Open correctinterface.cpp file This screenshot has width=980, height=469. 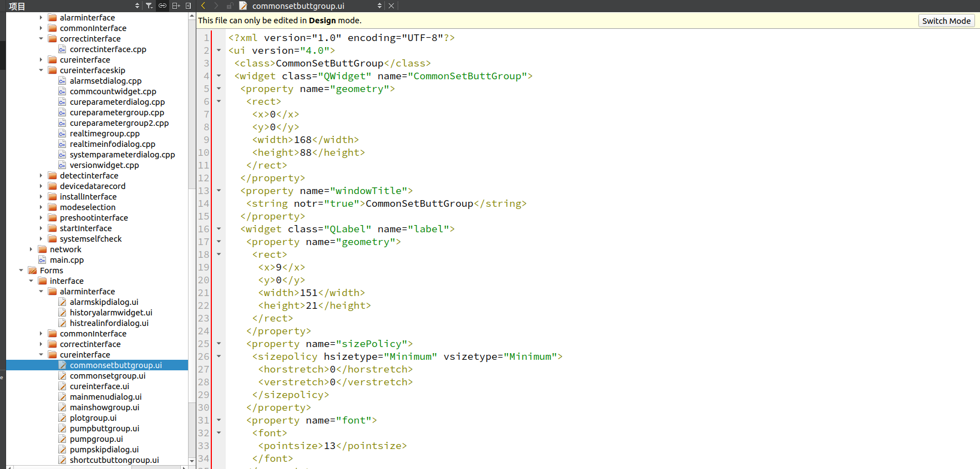[108, 49]
